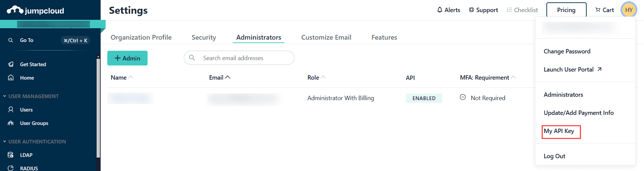Open Alerts bell icon
The image size is (644, 171).
coord(440,10)
